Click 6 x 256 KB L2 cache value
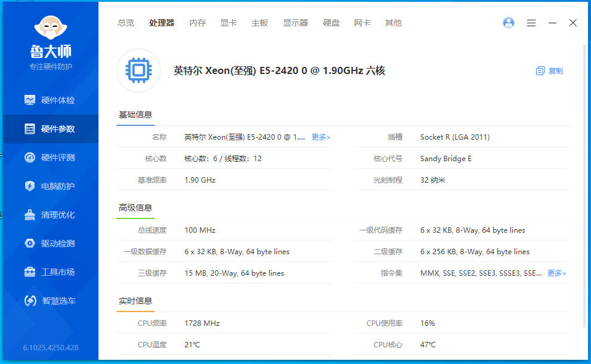The height and width of the screenshot is (364, 591). [475, 252]
